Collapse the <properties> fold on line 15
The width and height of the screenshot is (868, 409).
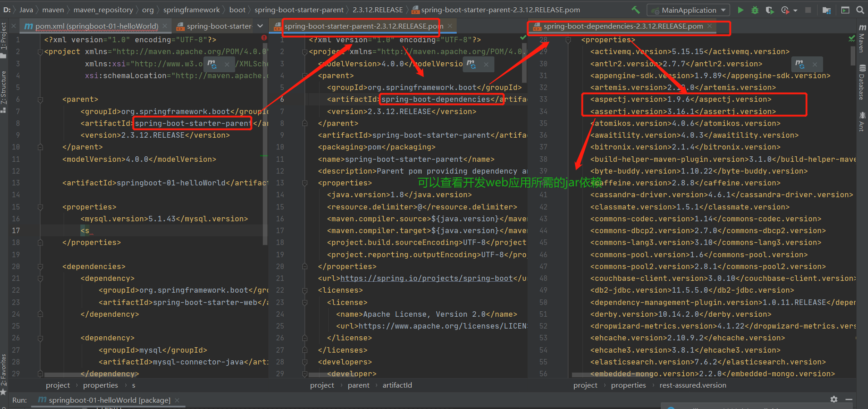40,207
